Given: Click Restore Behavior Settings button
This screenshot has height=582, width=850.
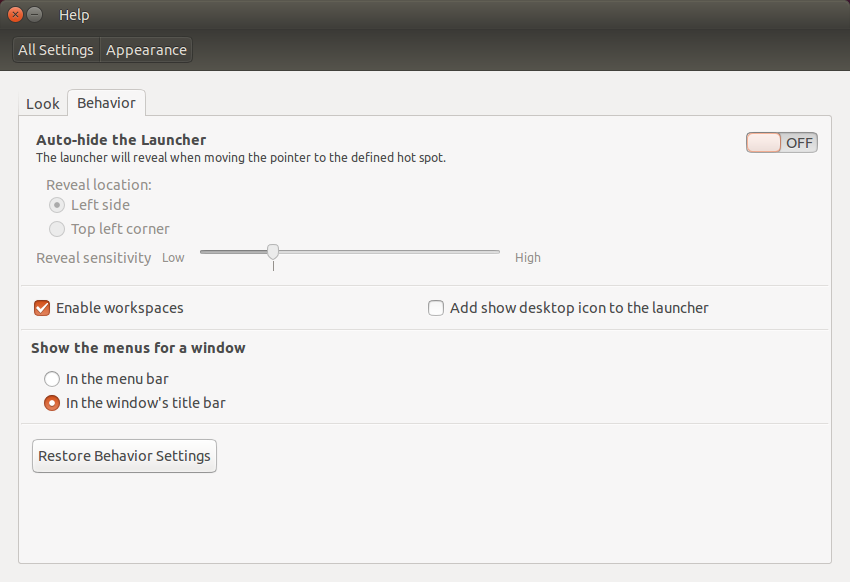Looking at the screenshot, I should coord(124,456).
